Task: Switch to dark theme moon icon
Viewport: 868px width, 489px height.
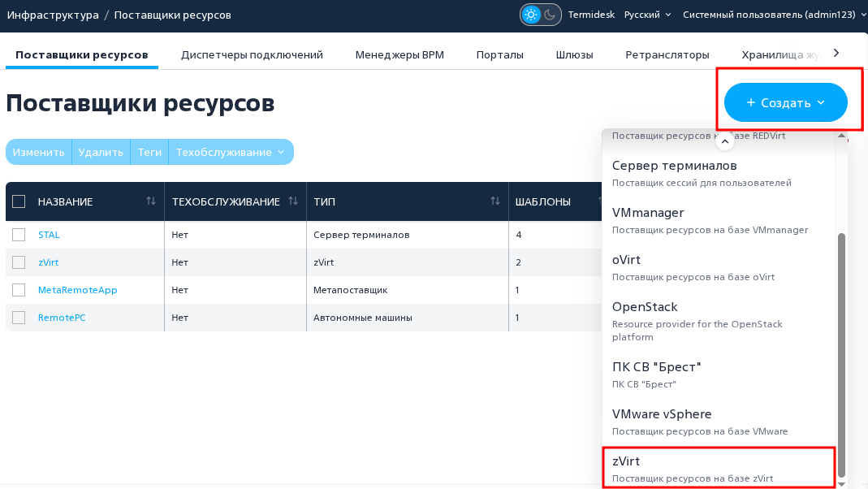Action: pos(550,15)
